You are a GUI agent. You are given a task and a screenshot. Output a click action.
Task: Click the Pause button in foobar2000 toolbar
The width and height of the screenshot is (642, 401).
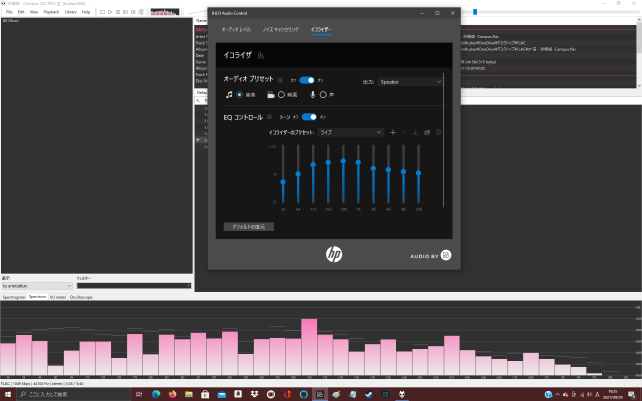[118, 12]
